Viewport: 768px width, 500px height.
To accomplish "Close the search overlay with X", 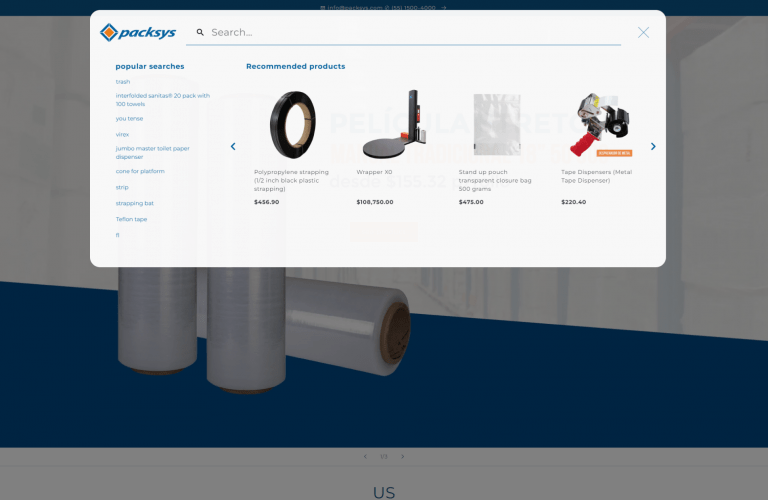I will click(x=643, y=32).
